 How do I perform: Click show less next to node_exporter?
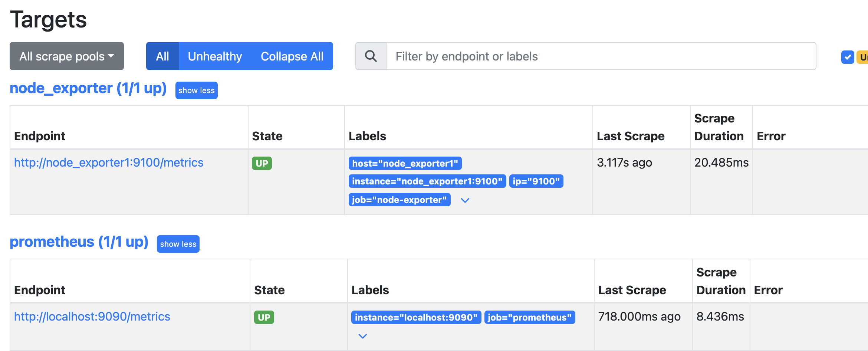pyautogui.click(x=196, y=91)
